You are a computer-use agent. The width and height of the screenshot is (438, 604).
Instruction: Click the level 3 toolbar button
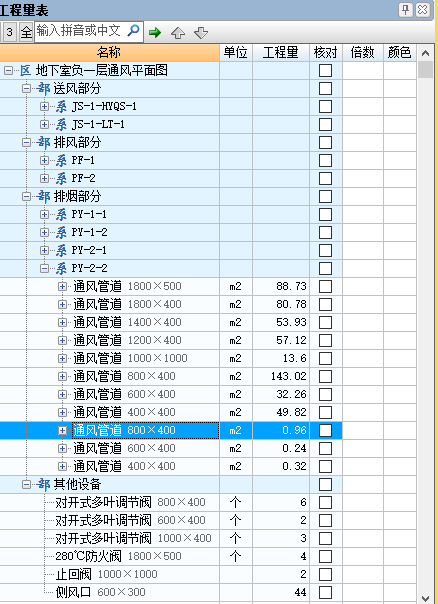coord(10,32)
